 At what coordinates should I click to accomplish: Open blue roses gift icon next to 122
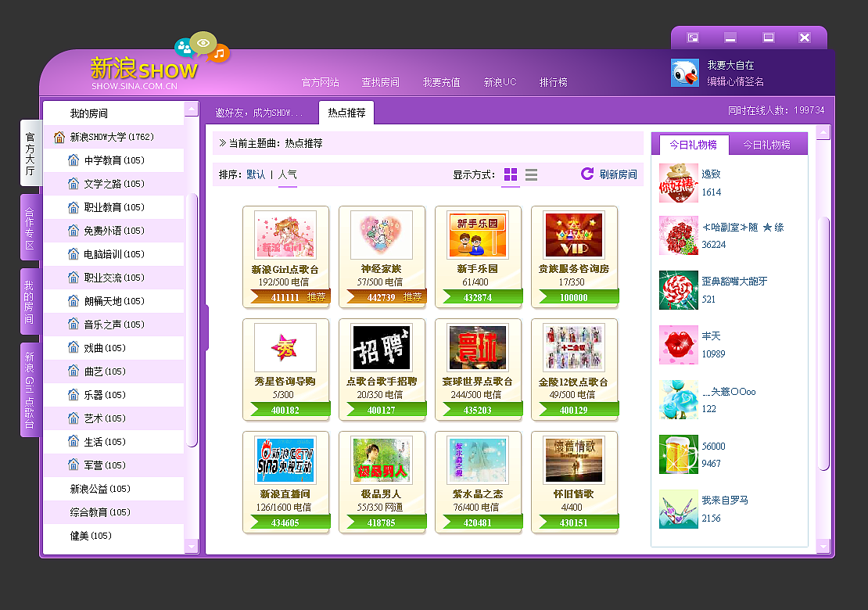tap(679, 400)
